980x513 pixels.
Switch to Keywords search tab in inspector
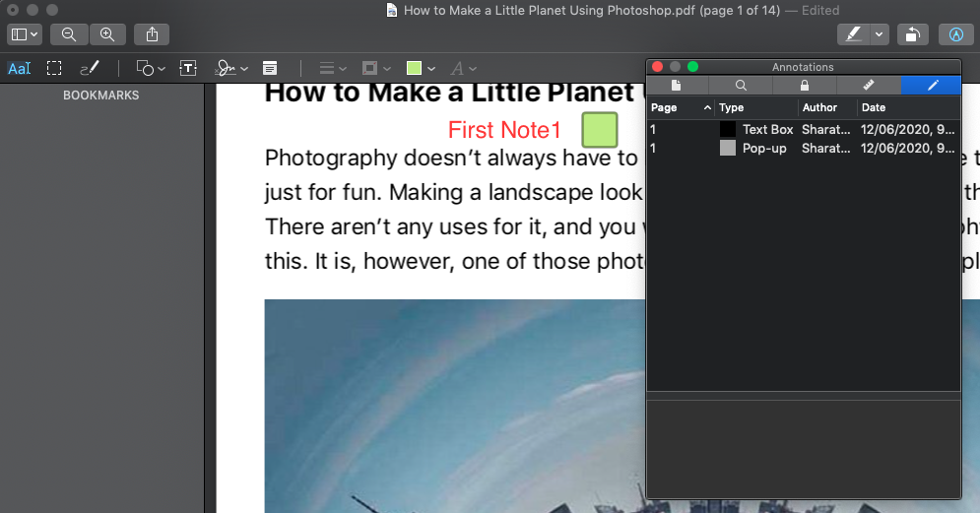tap(741, 85)
